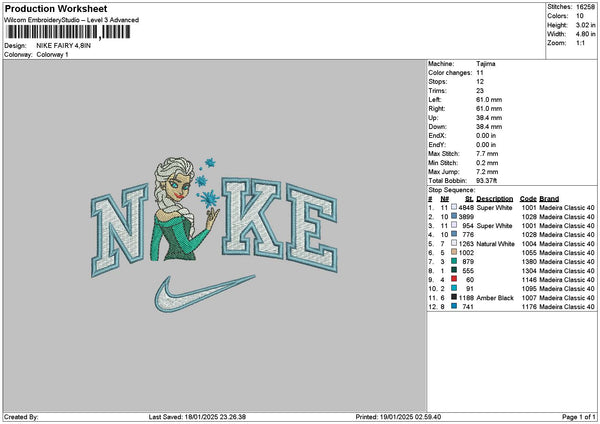Image resolution: width=600 pixels, height=424 pixels.
Task: Pick the Amber Black color swatch
Action: click(454, 297)
